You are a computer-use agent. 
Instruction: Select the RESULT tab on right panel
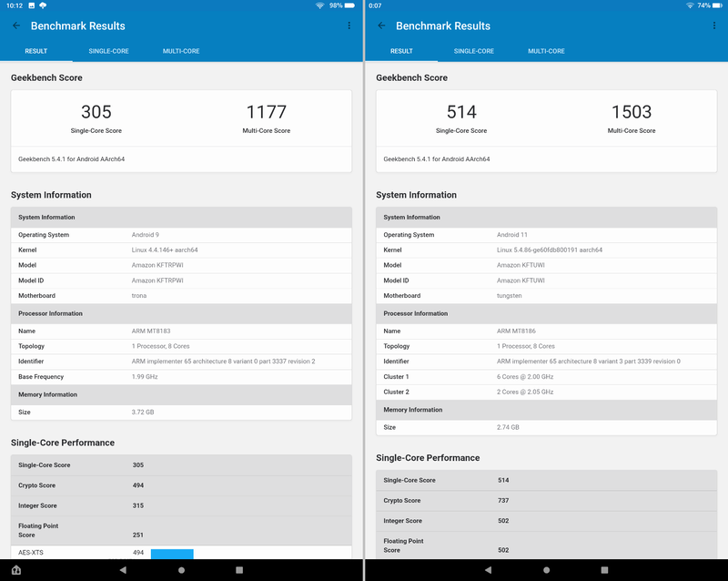400,51
